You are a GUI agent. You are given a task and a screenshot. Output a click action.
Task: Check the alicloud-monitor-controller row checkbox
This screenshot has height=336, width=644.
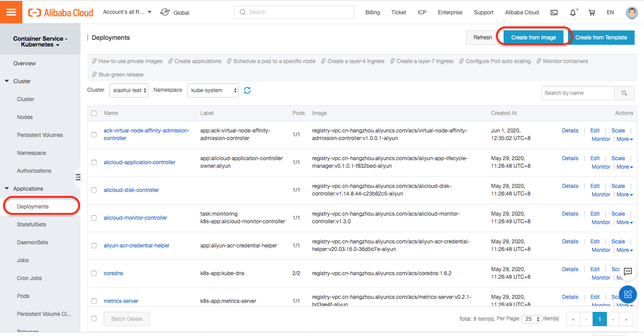pos(94,218)
